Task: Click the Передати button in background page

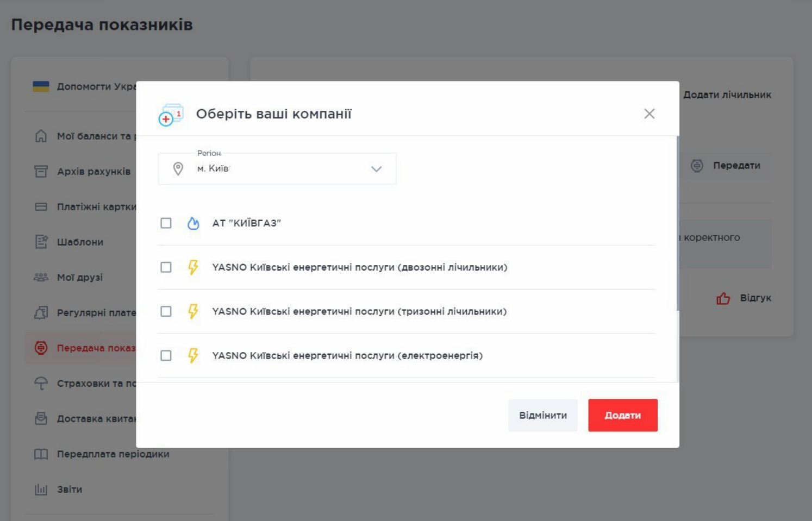Action: pos(726,165)
